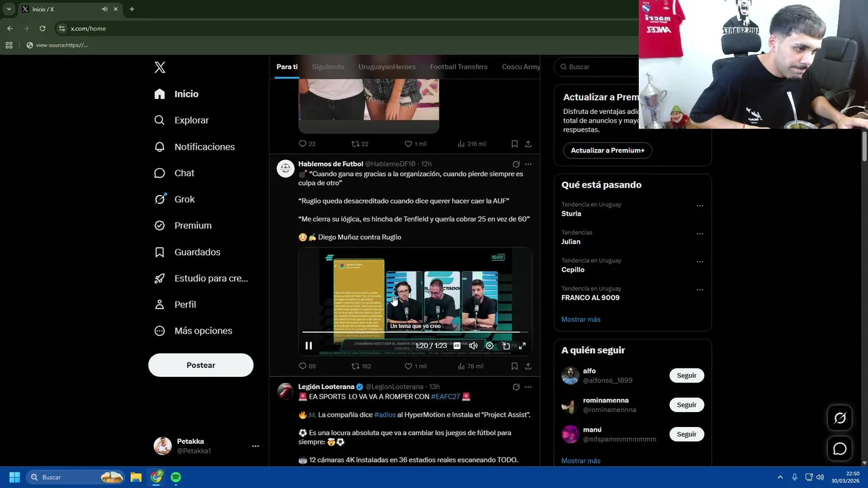Pause the playing video
Viewport: 868px width, 488px height.
pyautogui.click(x=309, y=346)
